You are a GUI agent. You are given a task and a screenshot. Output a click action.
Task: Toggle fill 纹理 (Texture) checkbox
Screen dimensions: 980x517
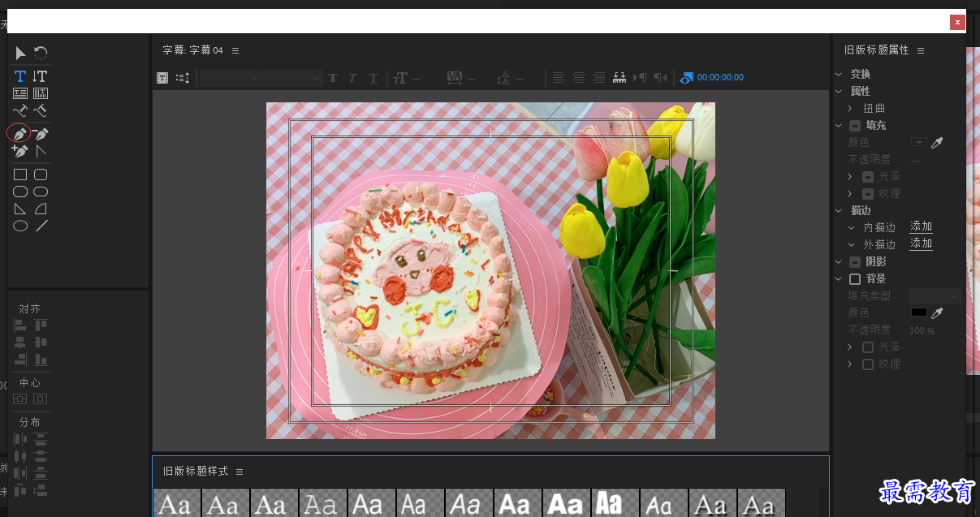pyautogui.click(x=868, y=193)
